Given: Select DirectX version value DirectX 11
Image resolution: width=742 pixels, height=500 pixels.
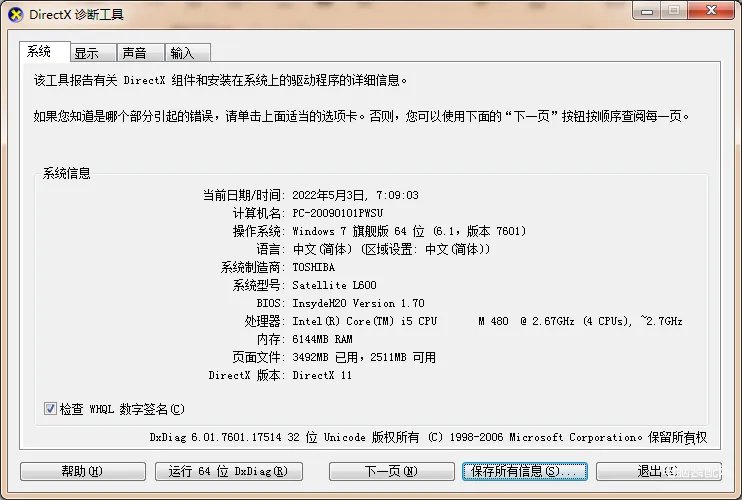Looking at the screenshot, I should [x=322, y=375].
